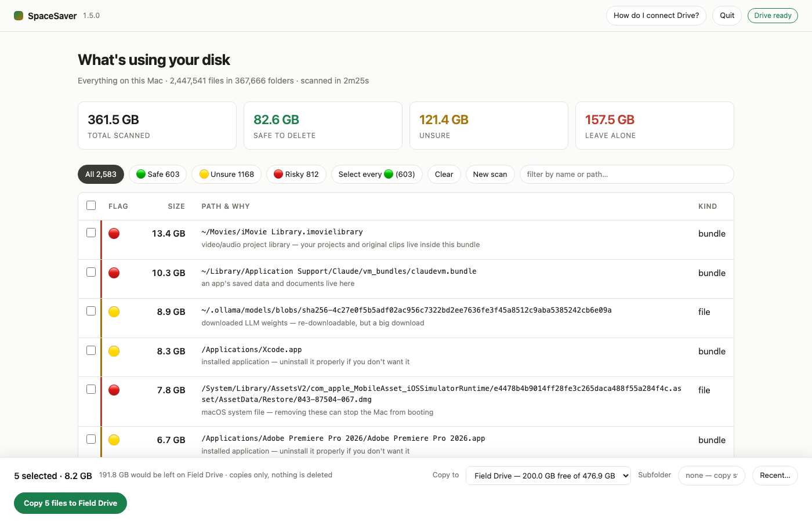Click the yellow flag dot for ollama blob
This screenshot has width=812, height=522.
point(114,312)
